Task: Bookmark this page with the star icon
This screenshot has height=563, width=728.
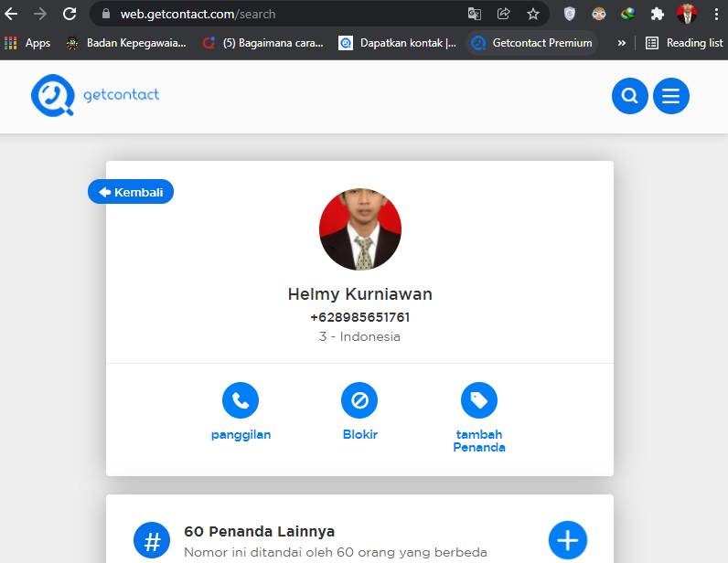Action: pos(533,14)
